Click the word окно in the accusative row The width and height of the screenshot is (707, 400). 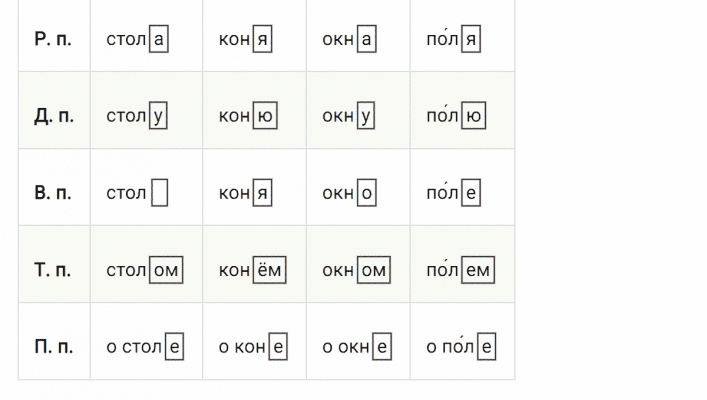[x=349, y=193]
